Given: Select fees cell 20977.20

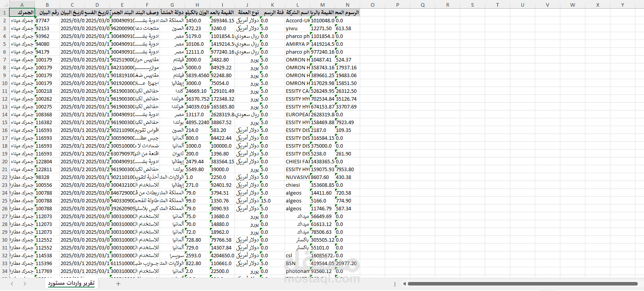Looking at the screenshot, I should pos(348,263).
